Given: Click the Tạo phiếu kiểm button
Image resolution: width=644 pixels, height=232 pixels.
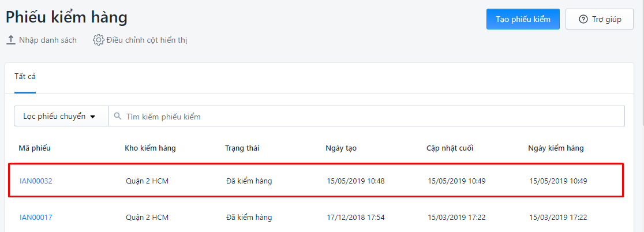Looking at the screenshot, I should tap(523, 19).
